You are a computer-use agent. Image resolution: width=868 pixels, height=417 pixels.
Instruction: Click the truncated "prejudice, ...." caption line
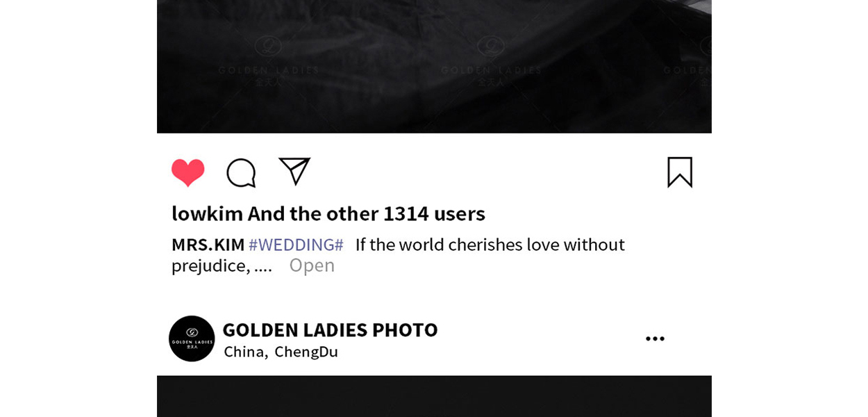click(x=222, y=265)
